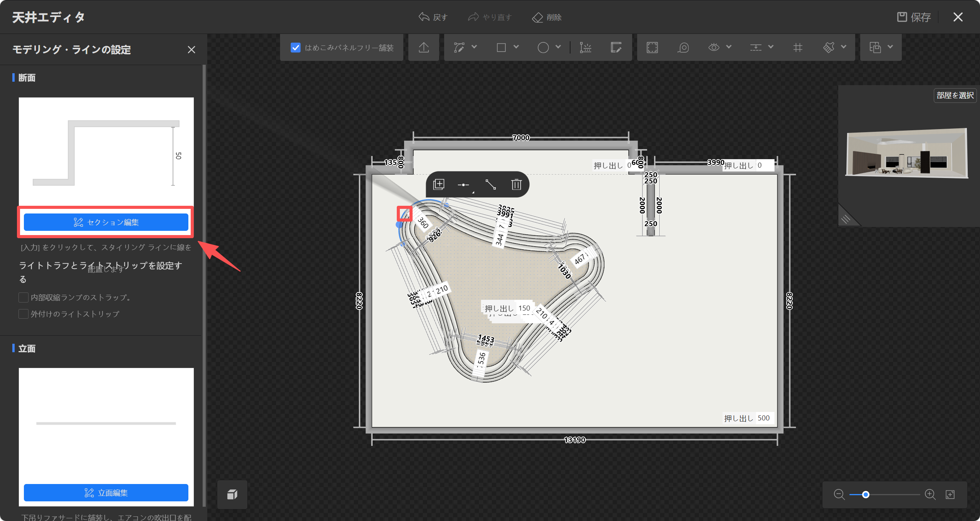Click the 立面 section heading
980x521 pixels.
click(27, 349)
